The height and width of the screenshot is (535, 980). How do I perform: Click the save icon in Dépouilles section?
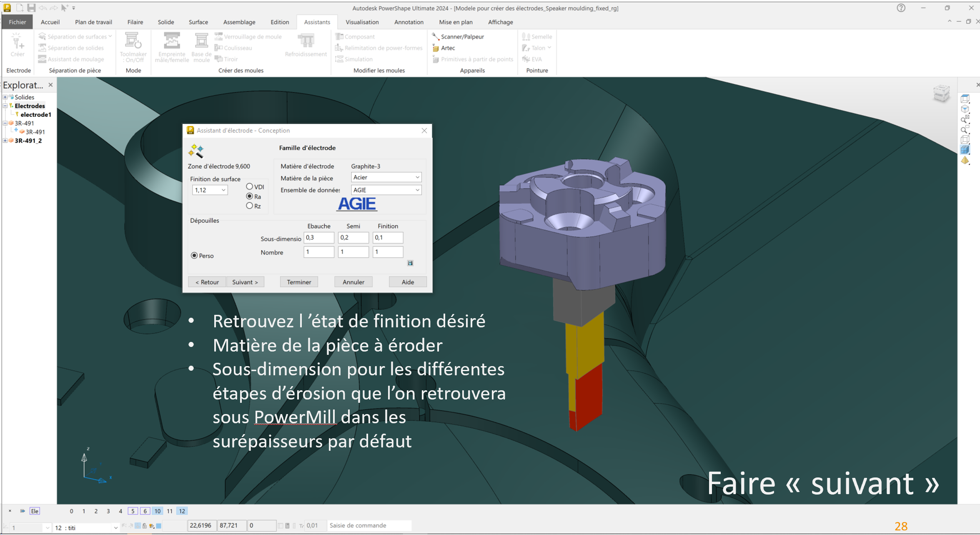point(410,263)
